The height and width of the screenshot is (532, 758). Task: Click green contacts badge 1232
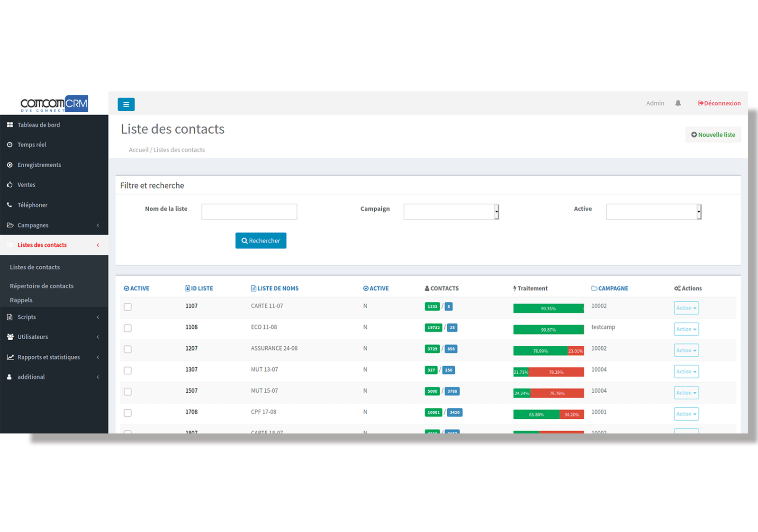coord(432,307)
